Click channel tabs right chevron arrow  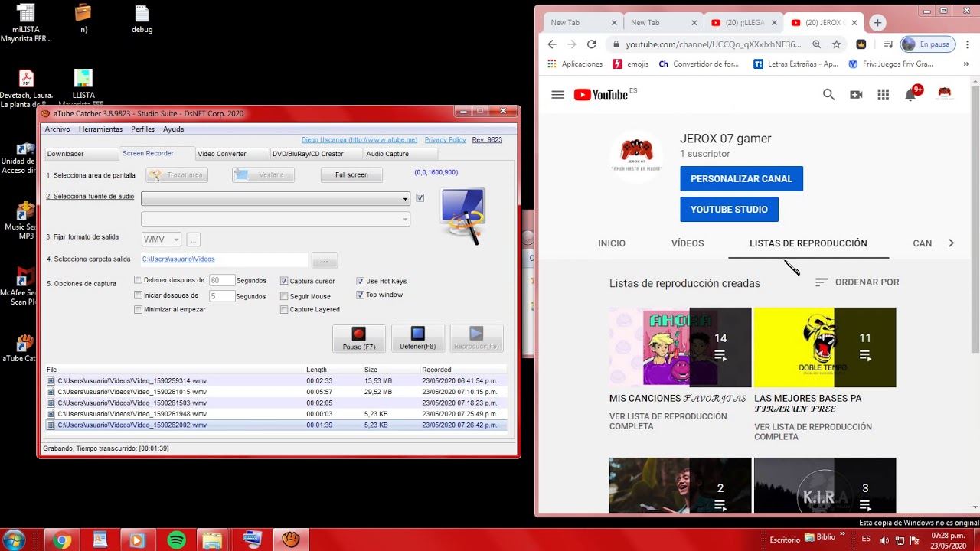951,243
